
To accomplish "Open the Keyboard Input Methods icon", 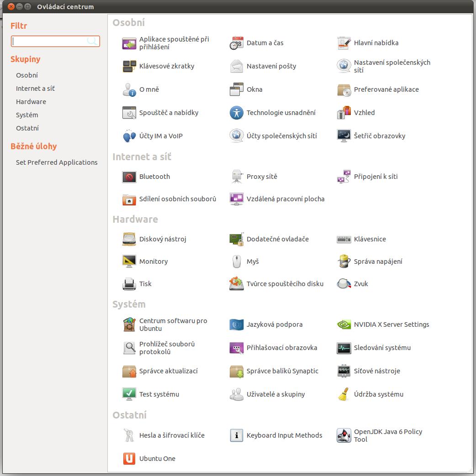I will pyautogui.click(x=237, y=435).
